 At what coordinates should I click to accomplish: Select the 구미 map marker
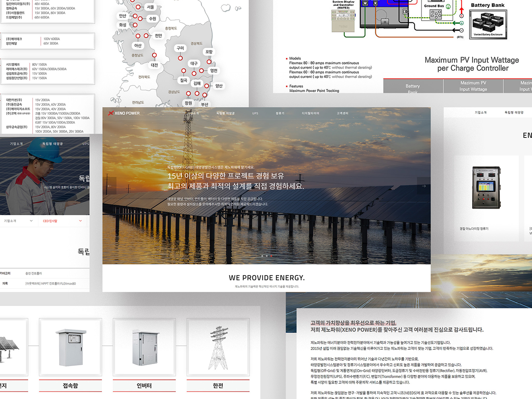(180, 58)
